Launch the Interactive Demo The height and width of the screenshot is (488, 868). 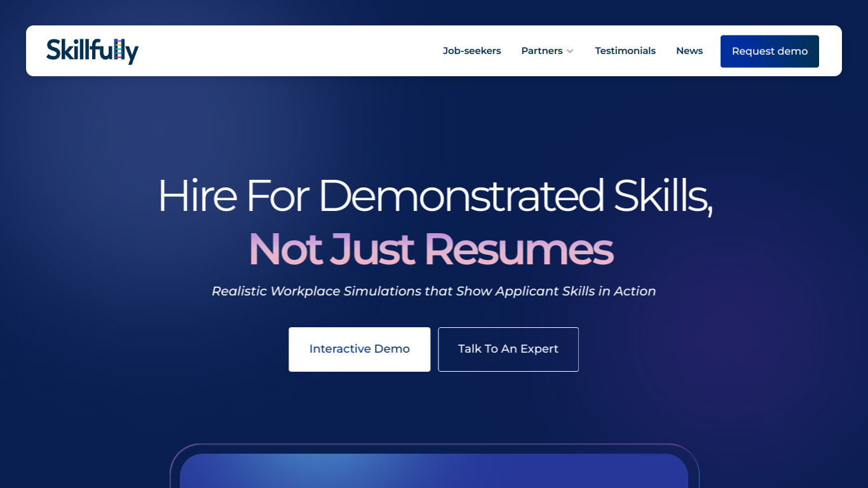pyautogui.click(x=360, y=349)
